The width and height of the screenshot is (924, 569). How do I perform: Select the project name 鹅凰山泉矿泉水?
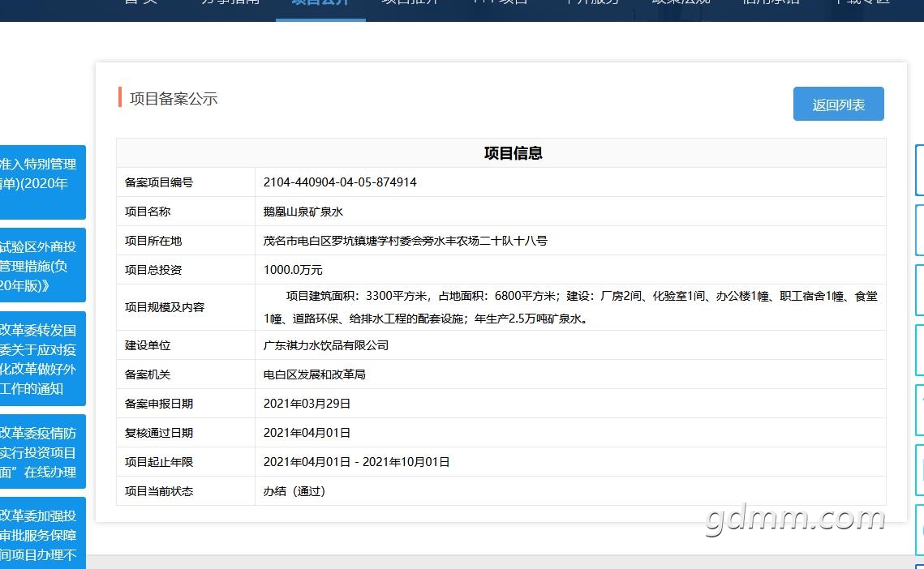tap(303, 212)
